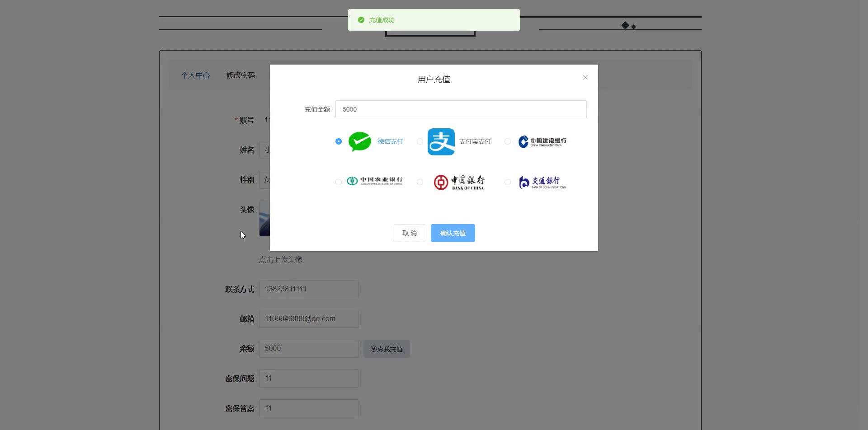Choose the Bank of Communications radio button

tap(508, 182)
